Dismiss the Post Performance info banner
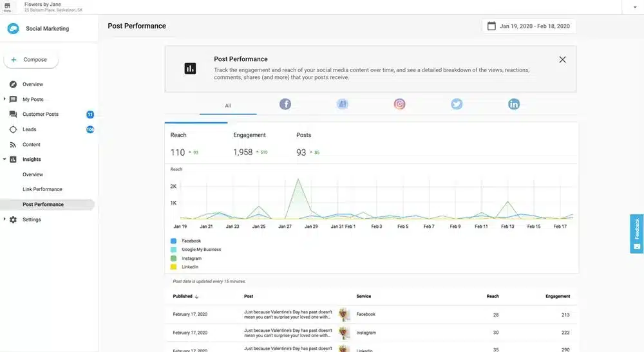 pos(562,60)
